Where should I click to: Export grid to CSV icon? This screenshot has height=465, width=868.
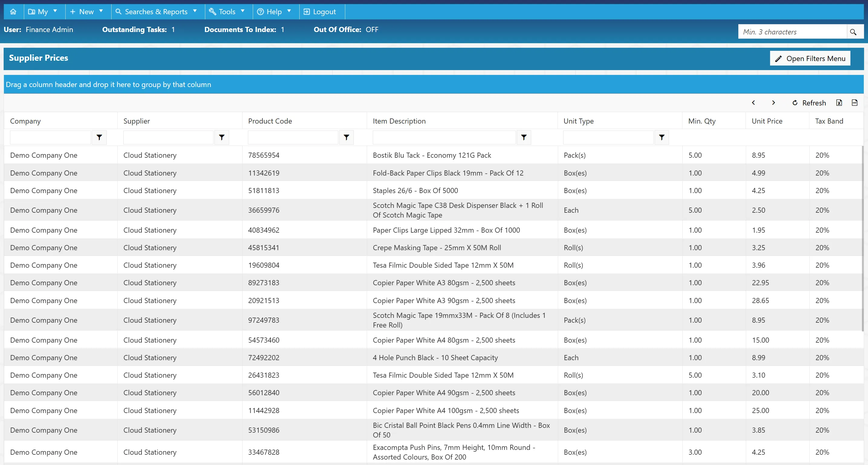[x=854, y=103]
